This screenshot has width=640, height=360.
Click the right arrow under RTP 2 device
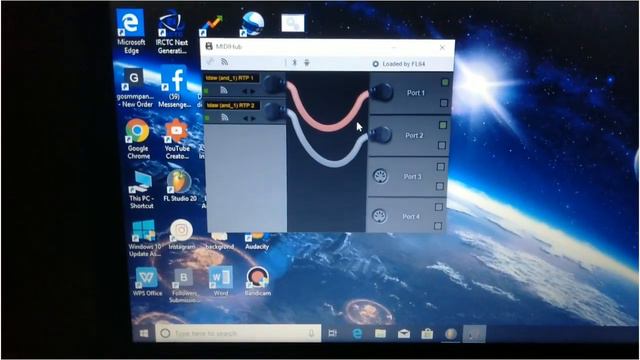point(253,118)
